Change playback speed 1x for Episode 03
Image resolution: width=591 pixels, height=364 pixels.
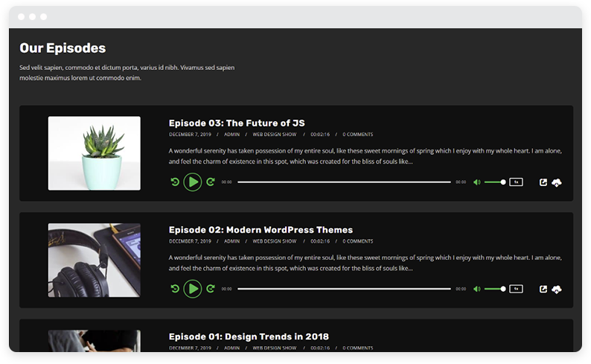(x=516, y=182)
